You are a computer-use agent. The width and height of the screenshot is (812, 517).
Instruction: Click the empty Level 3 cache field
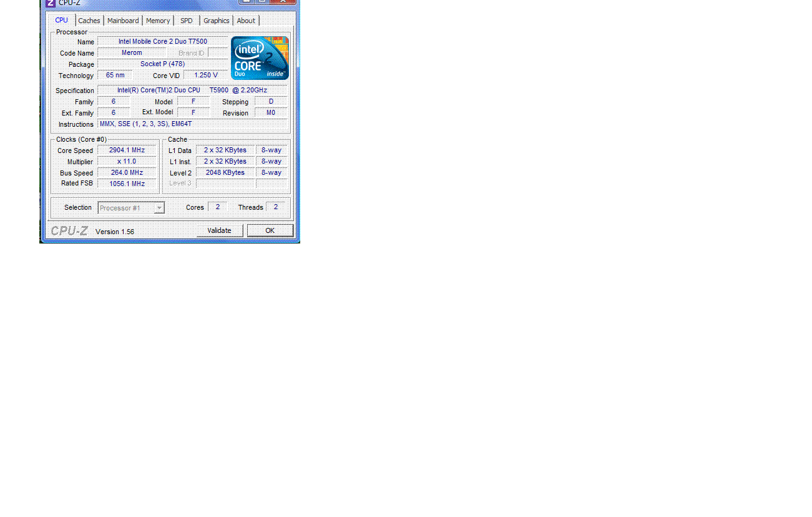click(225, 184)
